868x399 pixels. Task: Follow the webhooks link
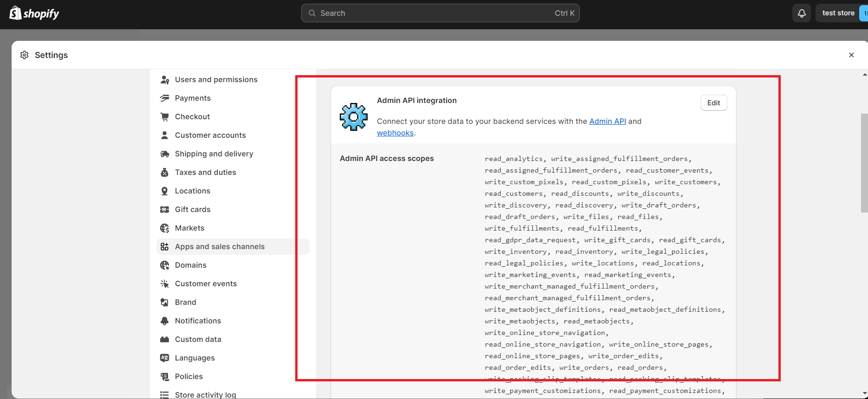click(395, 133)
